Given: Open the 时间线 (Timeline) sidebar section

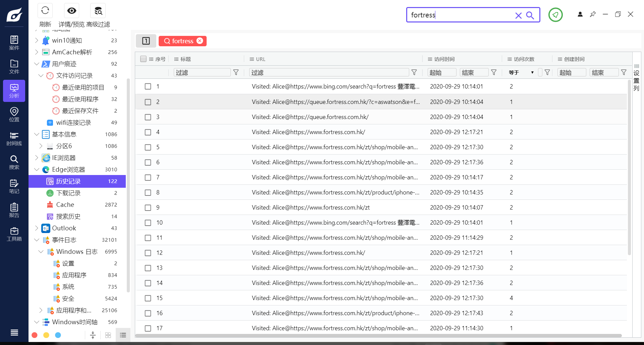Looking at the screenshot, I should point(14,138).
